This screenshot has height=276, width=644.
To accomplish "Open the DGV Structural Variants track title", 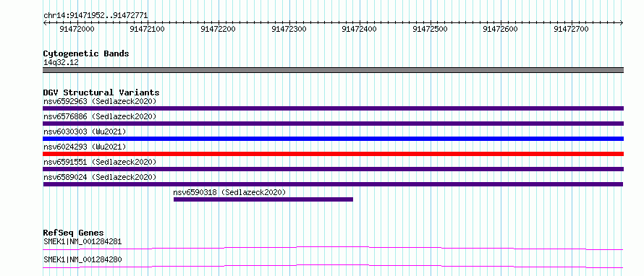I will [x=101, y=92].
